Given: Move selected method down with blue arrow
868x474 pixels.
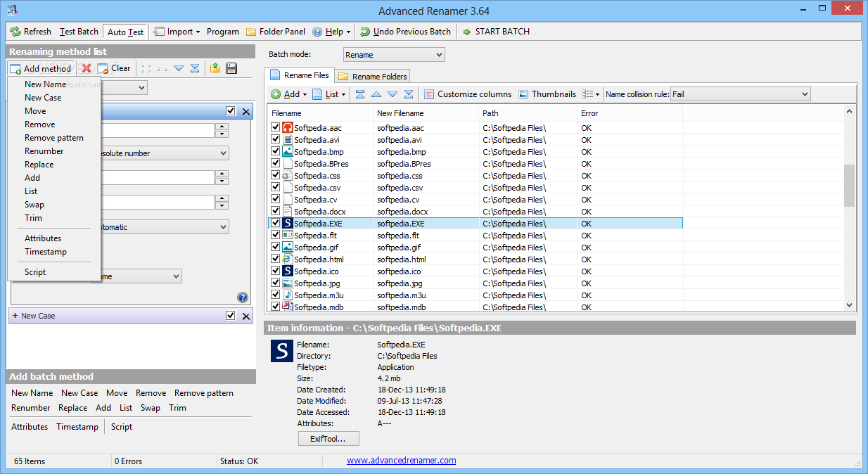Looking at the screenshot, I should click(179, 68).
